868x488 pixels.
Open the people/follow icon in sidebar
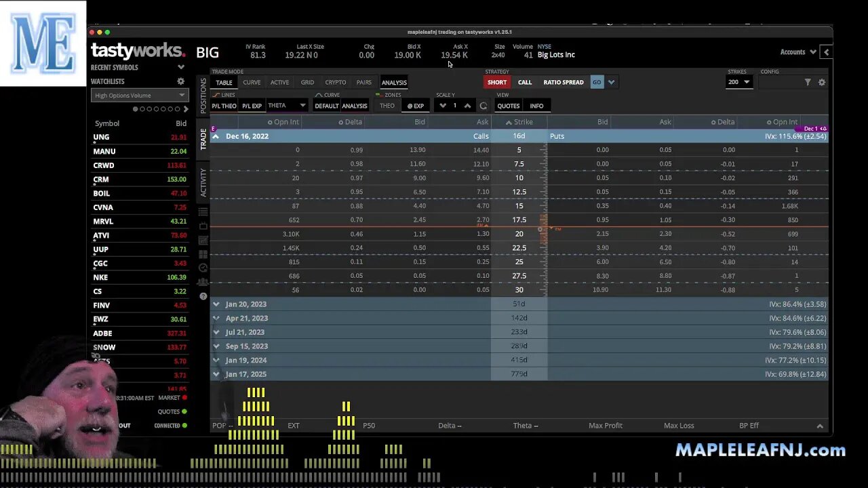point(203,282)
